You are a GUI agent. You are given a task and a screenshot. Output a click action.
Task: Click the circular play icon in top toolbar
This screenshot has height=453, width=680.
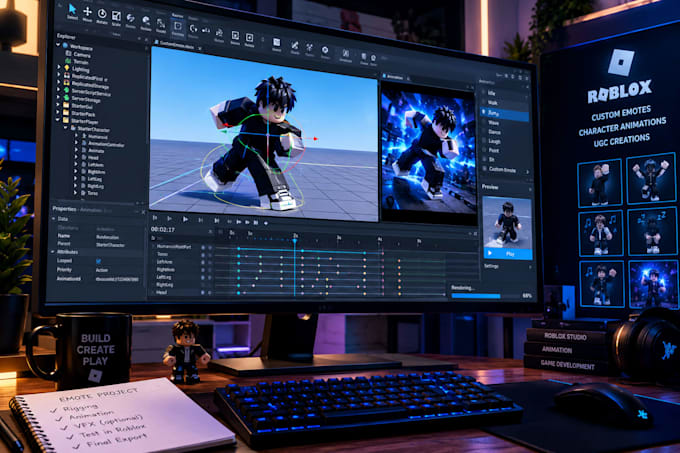coord(325,50)
